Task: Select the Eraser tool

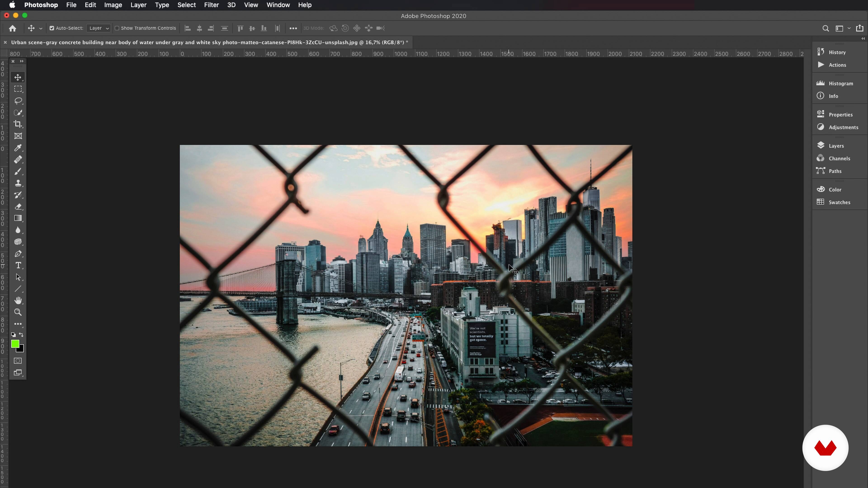Action: point(18,207)
